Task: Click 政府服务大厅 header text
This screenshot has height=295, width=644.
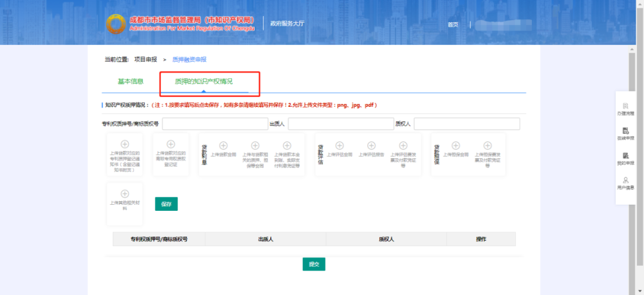Action: 287,23
